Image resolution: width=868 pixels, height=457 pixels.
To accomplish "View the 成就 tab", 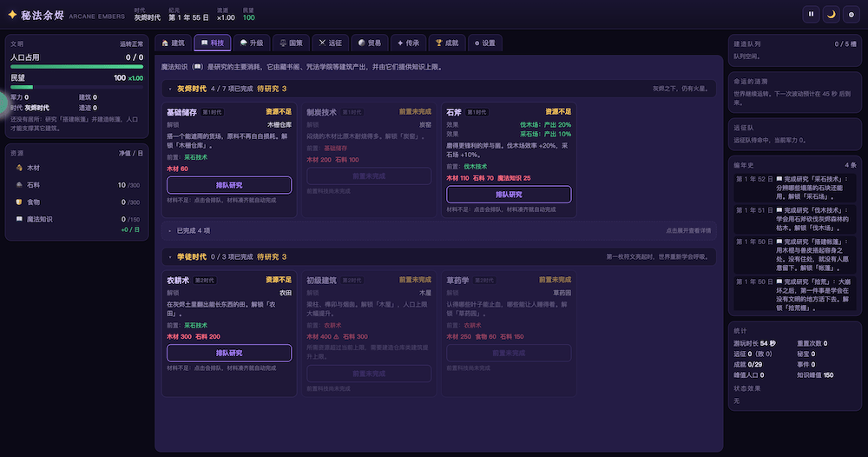I will coord(447,43).
